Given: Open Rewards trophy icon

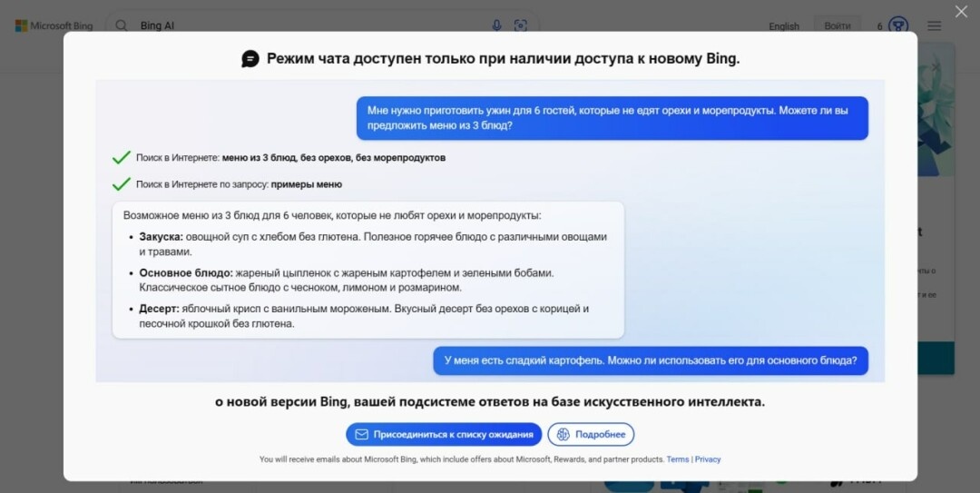Looking at the screenshot, I should coord(898,25).
